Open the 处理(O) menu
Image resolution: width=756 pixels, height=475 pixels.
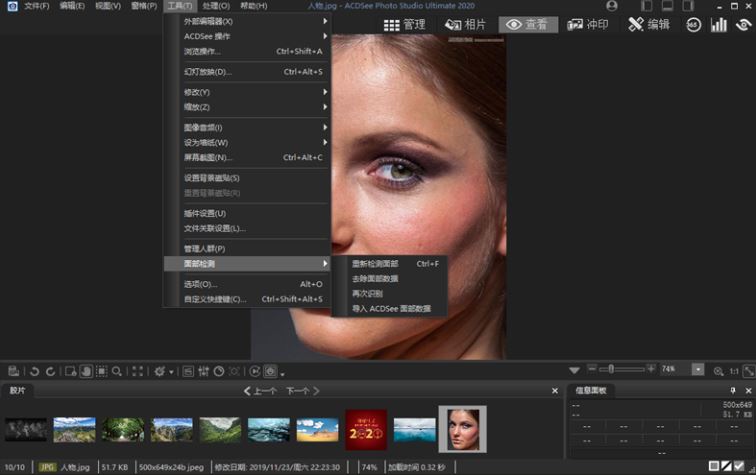[x=216, y=6]
